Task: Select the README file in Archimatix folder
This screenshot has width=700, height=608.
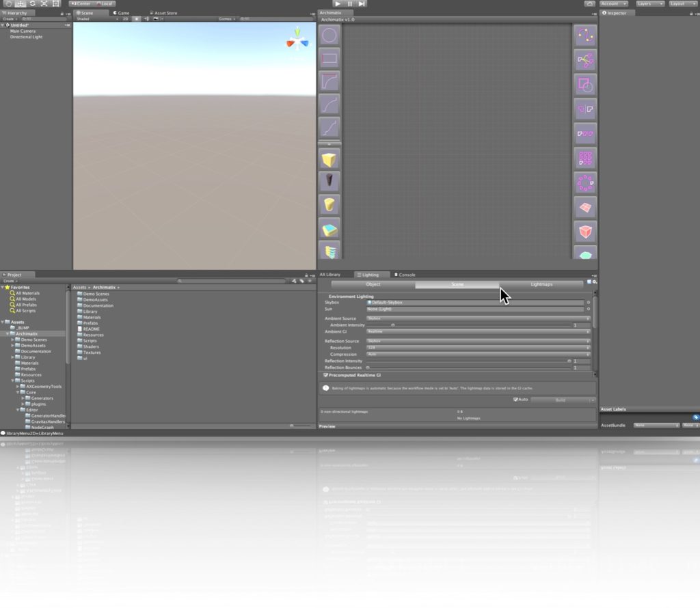Action: (x=91, y=329)
